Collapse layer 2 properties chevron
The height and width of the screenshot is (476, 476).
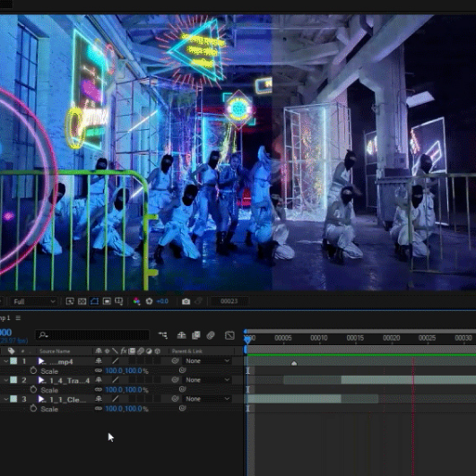[x=5, y=380]
